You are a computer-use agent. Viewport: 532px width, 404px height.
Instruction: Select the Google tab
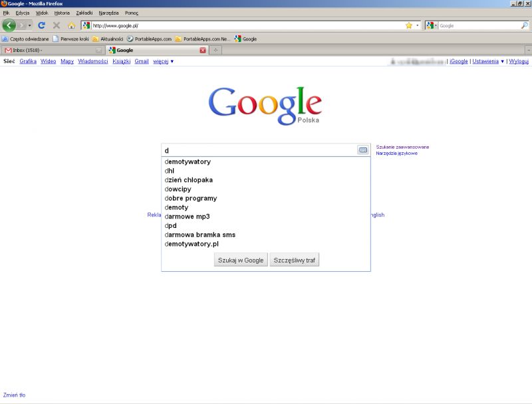[x=157, y=50]
